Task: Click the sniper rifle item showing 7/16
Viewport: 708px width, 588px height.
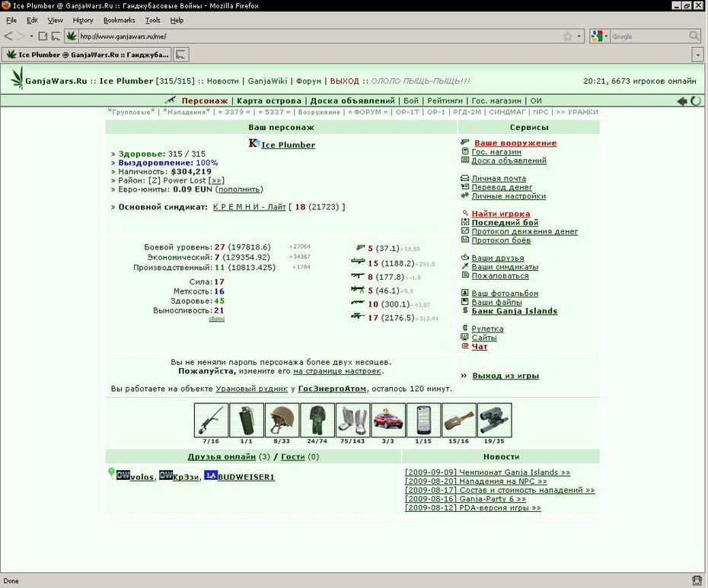Action: (x=211, y=420)
